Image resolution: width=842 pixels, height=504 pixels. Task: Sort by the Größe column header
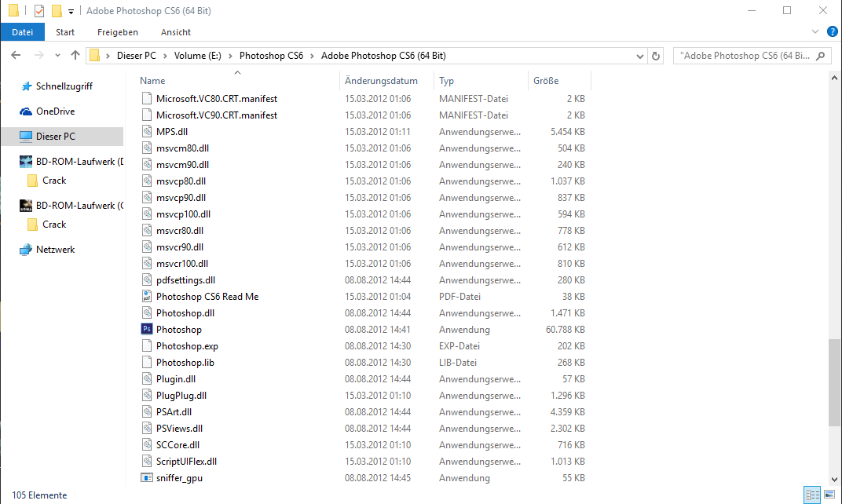click(546, 81)
